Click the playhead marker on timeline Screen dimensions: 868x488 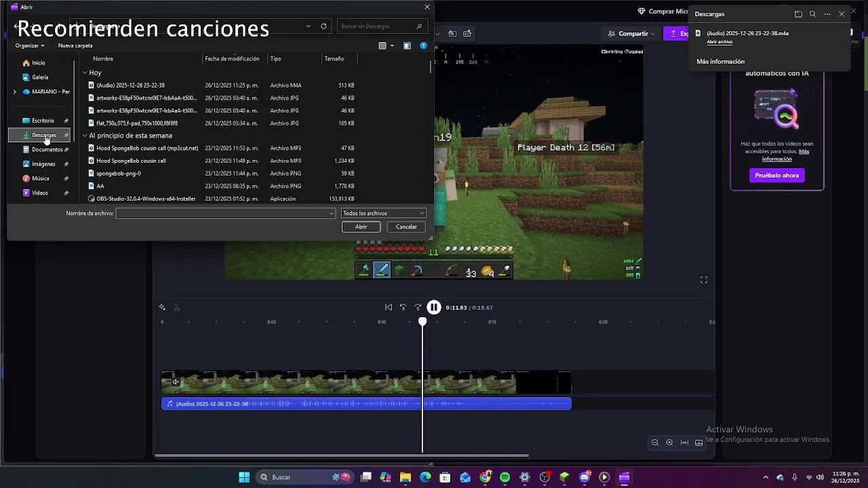coord(422,322)
